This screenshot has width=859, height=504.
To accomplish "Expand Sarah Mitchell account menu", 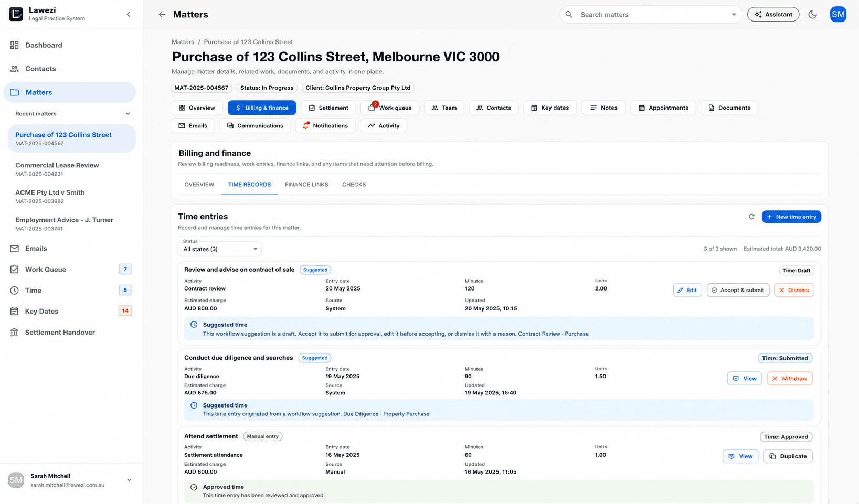I will tap(129, 480).
